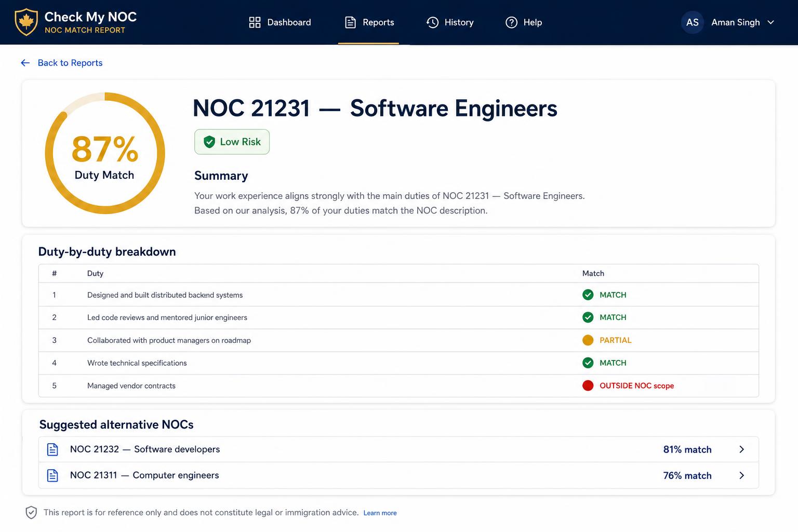Click the Check My NOC shield logo

(x=26, y=22)
